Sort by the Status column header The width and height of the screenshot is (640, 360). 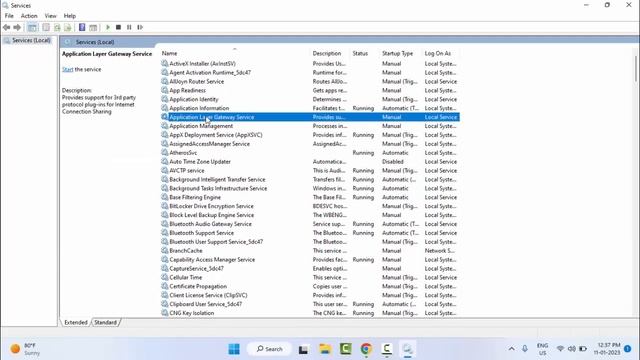[x=360, y=53]
